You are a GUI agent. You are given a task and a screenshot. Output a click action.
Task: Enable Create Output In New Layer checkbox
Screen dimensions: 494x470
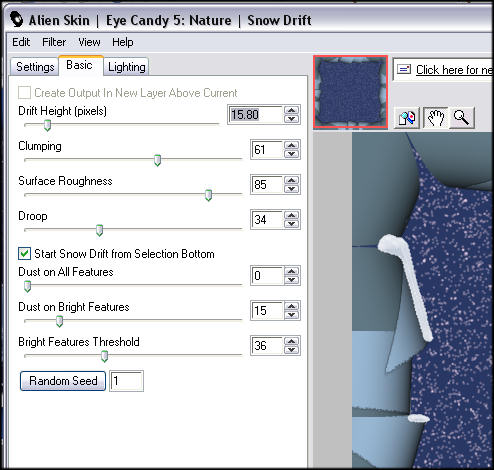coord(24,93)
